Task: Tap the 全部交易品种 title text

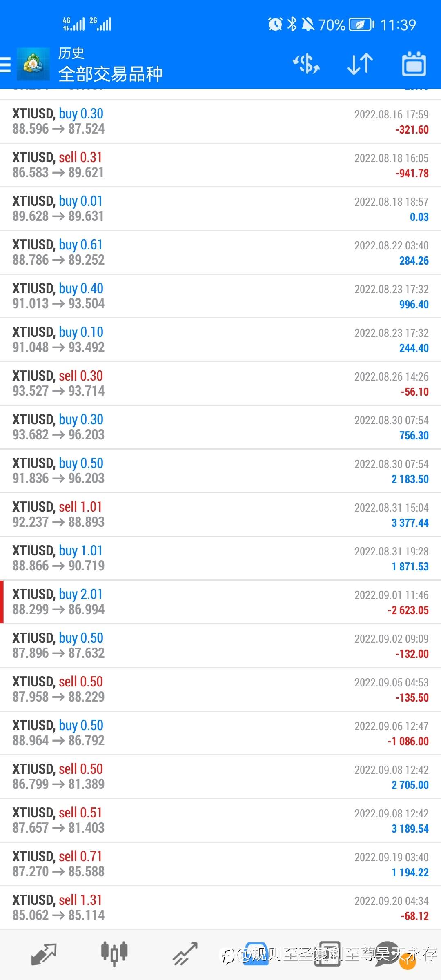Action: point(111,74)
